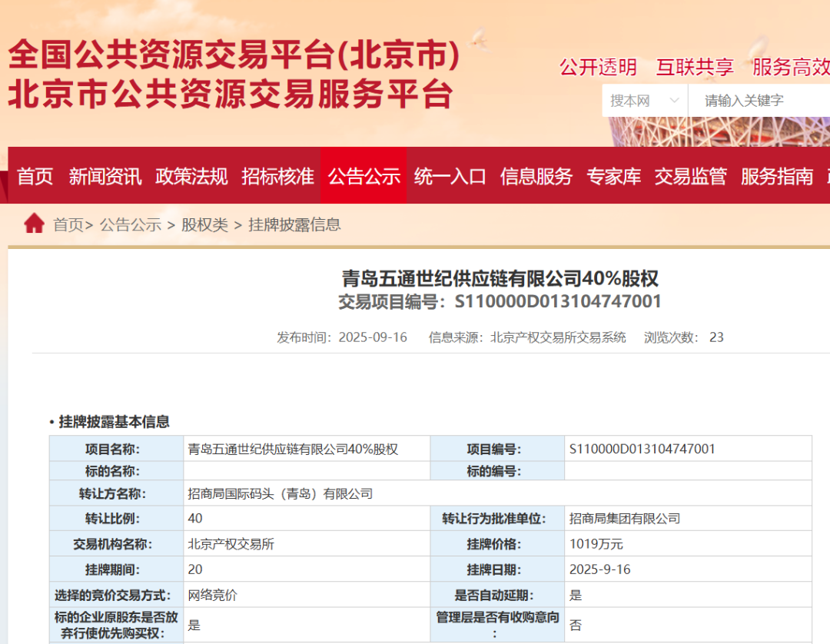Click the 项目编号 table value cell

pyautogui.click(x=688, y=449)
